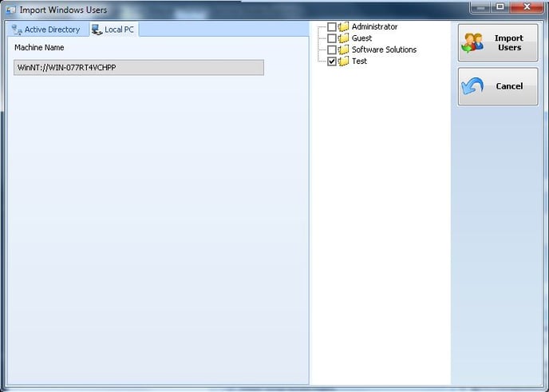Click the Cancel button
549x392 pixels.
point(498,86)
